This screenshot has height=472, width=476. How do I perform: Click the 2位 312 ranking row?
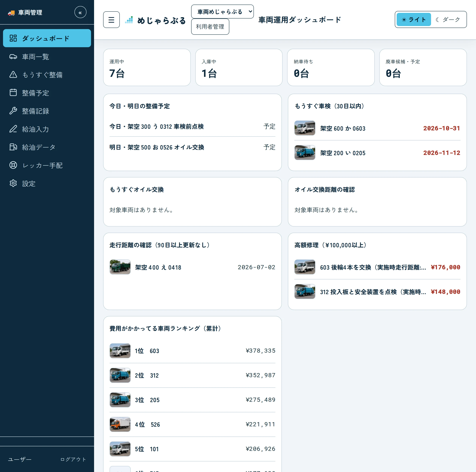(192, 375)
